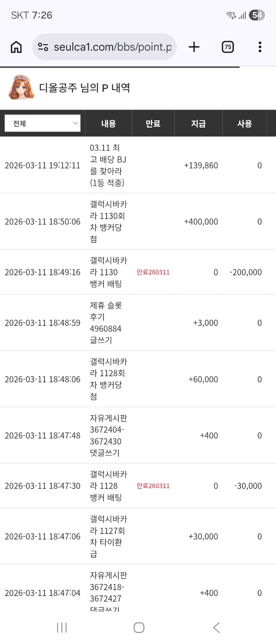Click 만료260311 label on 1130 뱅커 배팅 row
276x644 pixels.
tap(153, 272)
